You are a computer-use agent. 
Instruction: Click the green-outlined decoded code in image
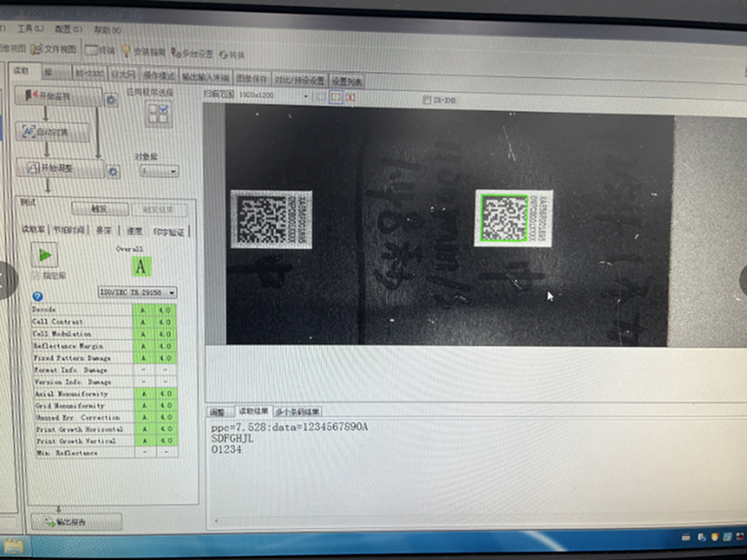505,218
